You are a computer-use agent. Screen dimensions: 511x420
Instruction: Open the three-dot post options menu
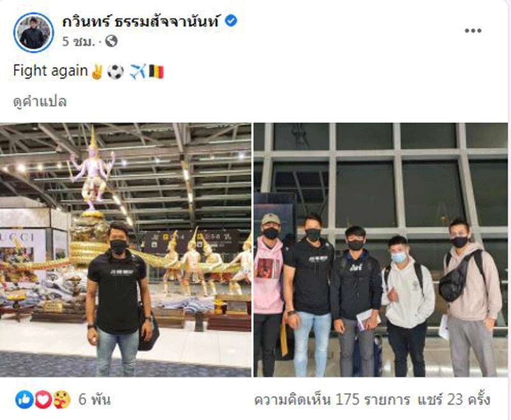(473, 31)
